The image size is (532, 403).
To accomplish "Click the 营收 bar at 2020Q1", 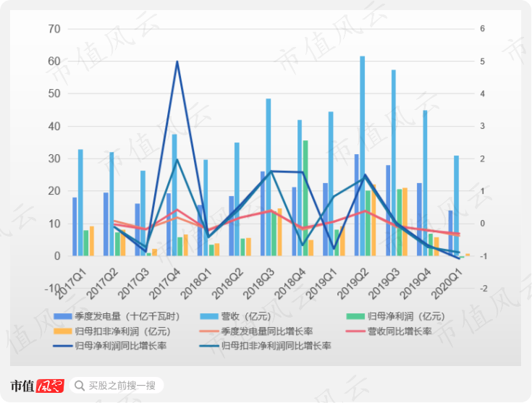I will coord(456,205).
